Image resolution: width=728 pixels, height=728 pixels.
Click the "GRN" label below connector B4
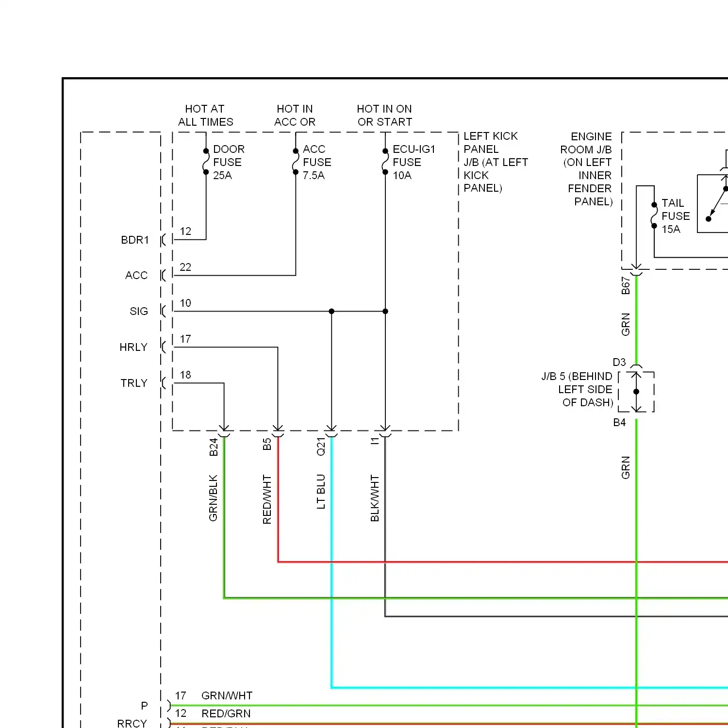point(626,467)
